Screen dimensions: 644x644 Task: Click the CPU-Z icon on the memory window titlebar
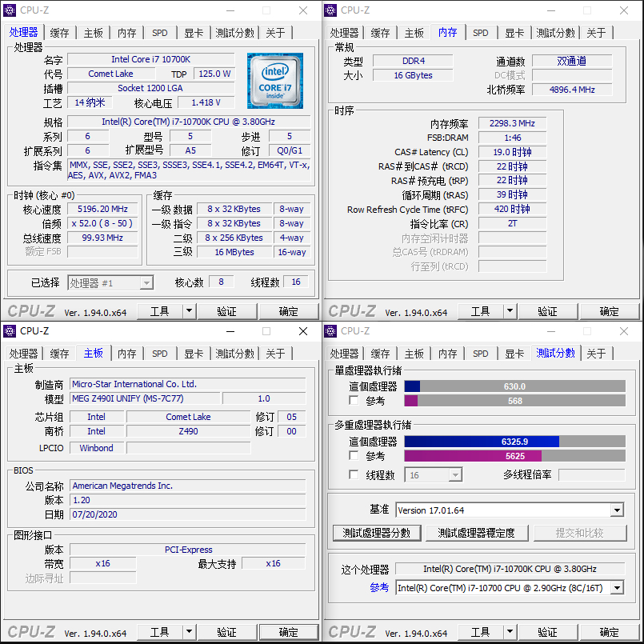point(329,10)
